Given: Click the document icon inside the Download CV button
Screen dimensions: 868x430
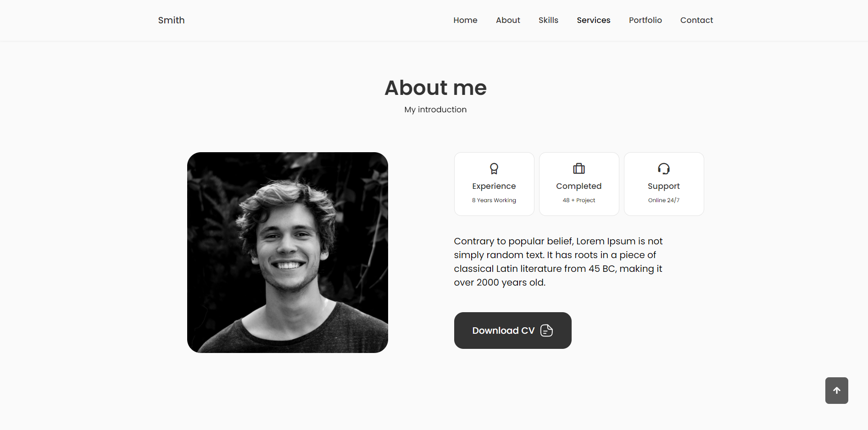Looking at the screenshot, I should click(546, 330).
